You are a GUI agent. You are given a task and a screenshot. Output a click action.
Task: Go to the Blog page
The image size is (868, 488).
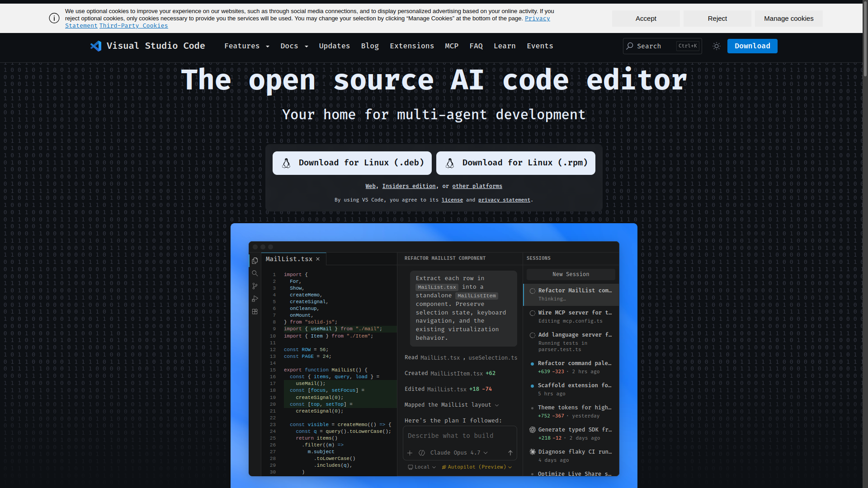coord(370,46)
